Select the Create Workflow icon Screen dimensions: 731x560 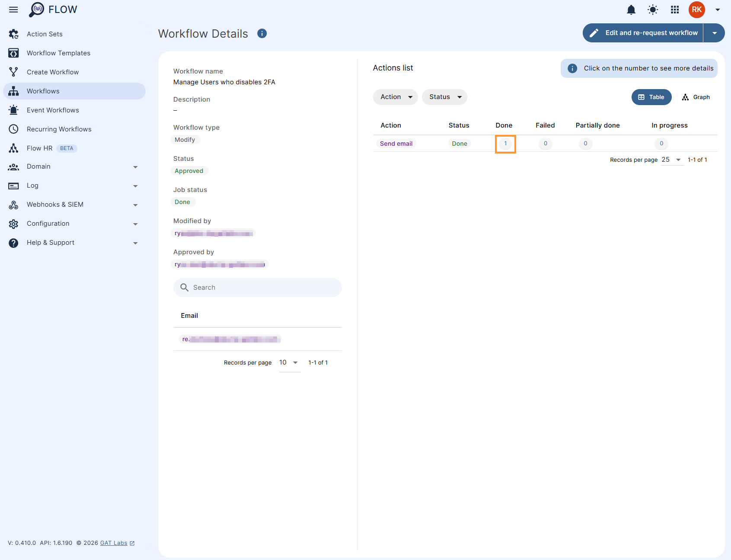13,72
